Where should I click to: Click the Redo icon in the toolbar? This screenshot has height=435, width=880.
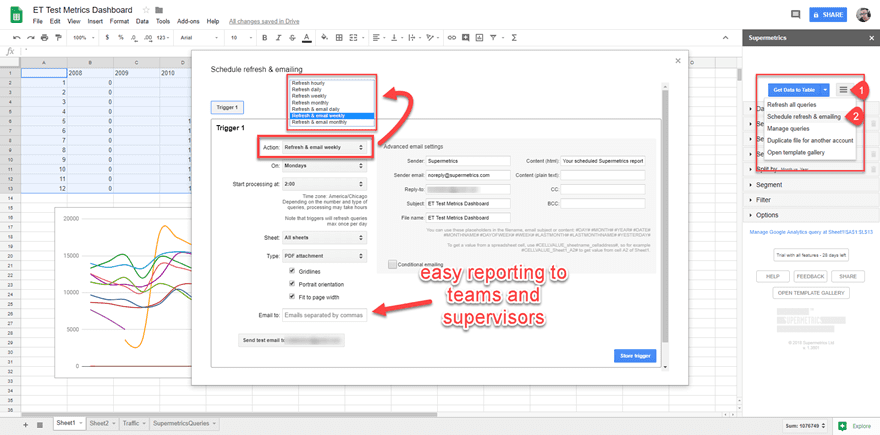click(31, 38)
